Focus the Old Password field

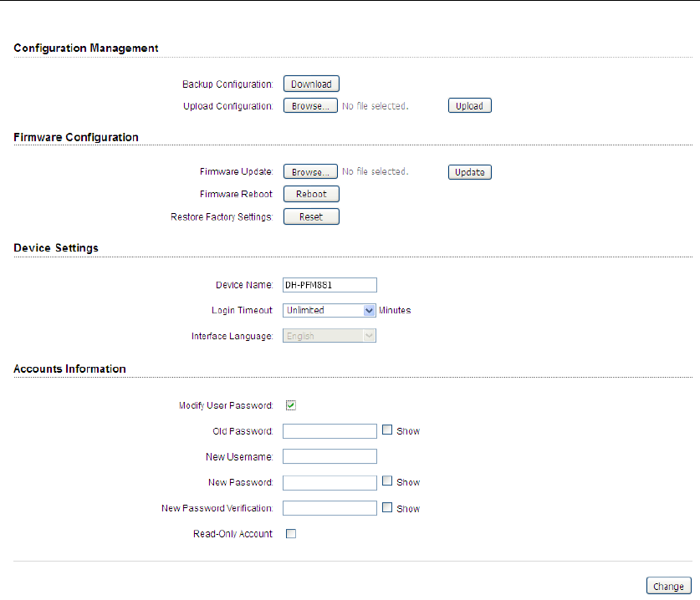pyautogui.click(x=330, y=431)
